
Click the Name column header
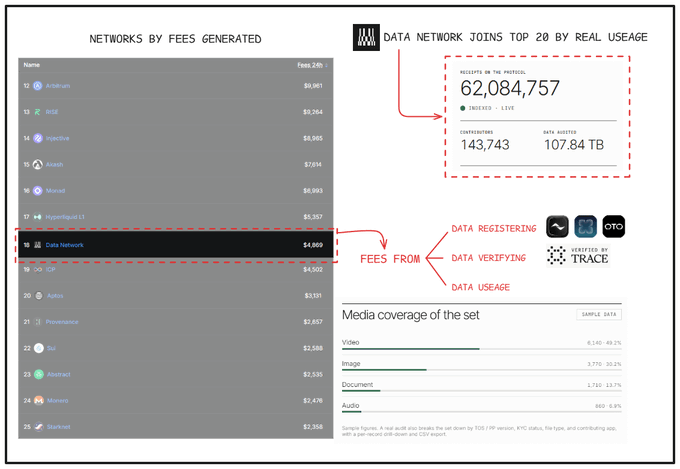click(32, 65)
